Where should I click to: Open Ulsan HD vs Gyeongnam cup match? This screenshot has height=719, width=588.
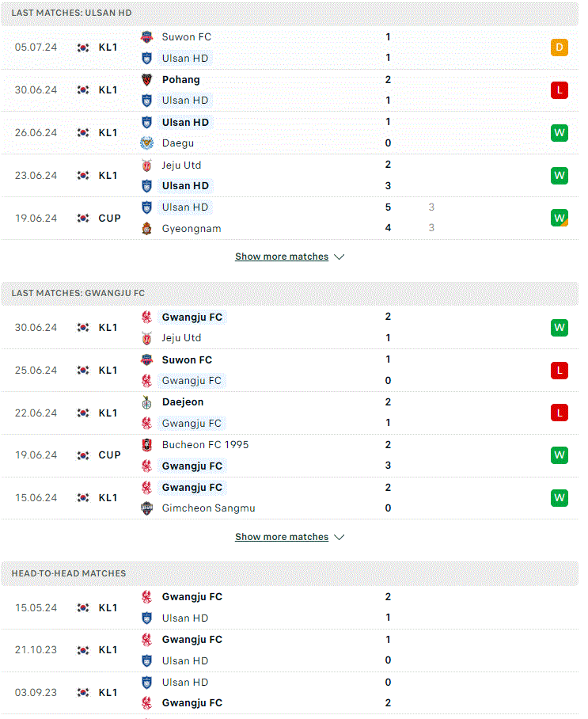coord(290,219)
